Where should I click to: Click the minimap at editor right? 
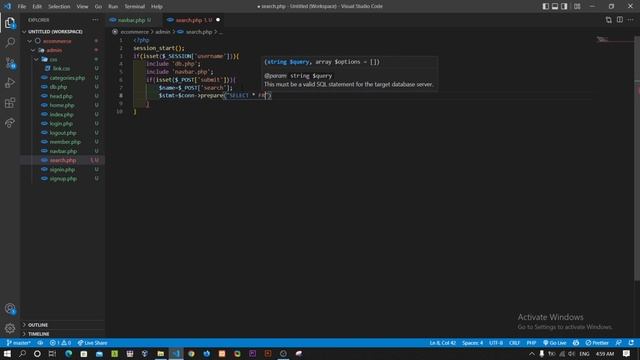tap(615, 41)
